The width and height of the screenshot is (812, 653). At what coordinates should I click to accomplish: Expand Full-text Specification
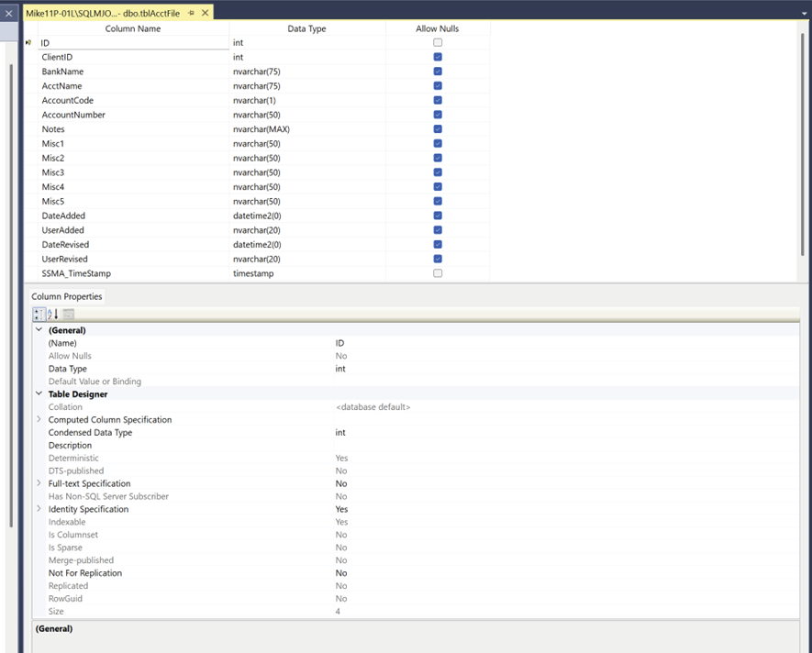pos(39,483)
